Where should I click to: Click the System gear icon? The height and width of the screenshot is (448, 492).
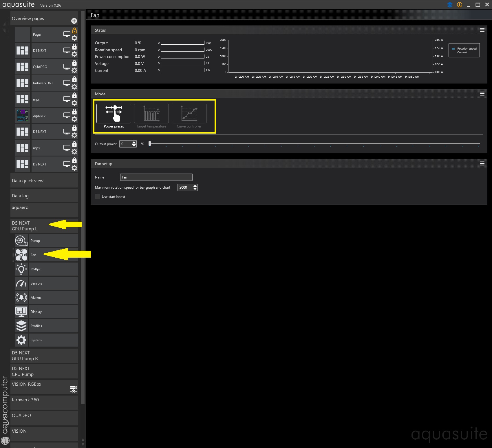21,340
